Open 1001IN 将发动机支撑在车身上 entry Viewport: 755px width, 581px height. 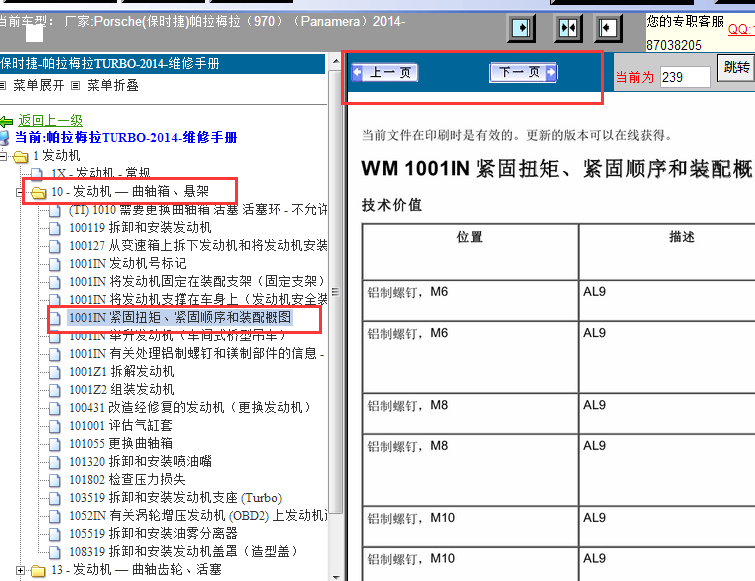(x=198, y=299)
